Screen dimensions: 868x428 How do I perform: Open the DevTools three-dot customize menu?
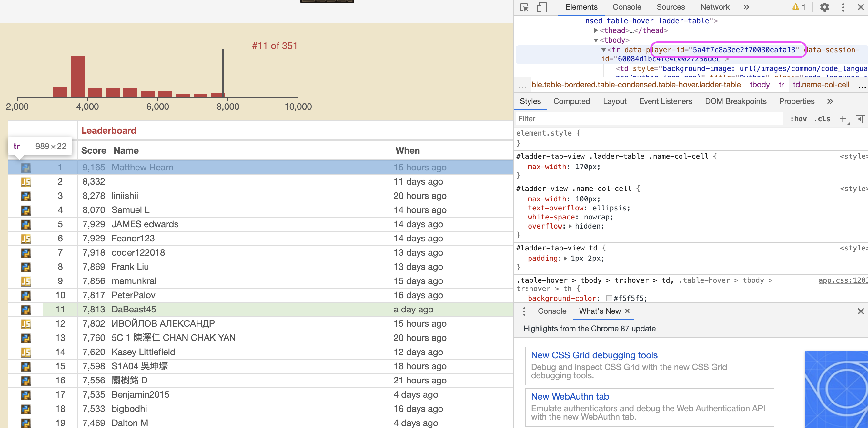tap(843, 7)
